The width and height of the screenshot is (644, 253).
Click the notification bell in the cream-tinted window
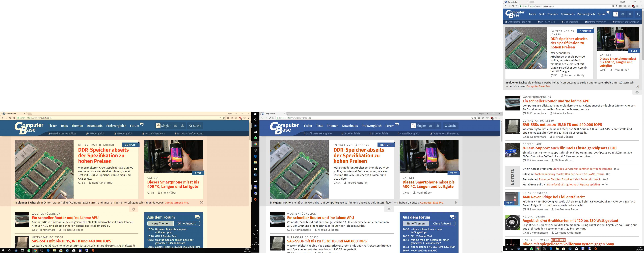coord(182,126)
